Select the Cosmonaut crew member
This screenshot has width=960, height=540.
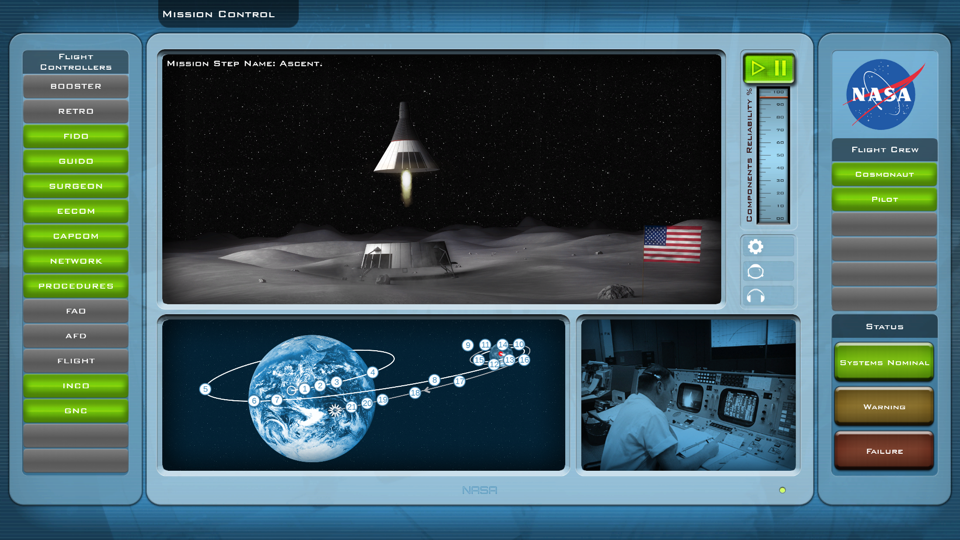[884, 174]
